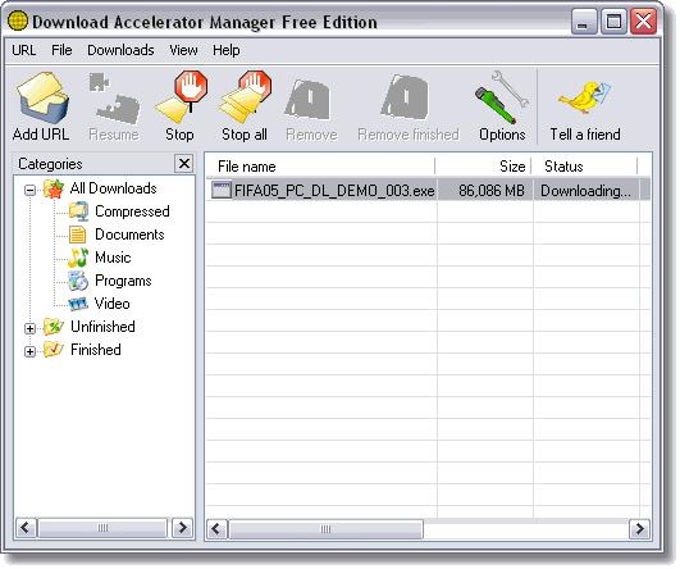Select the Programs category label
Image resolution: width=680 pixels, height=569 pixels.
pyautogui.click(x=123, y=281)
